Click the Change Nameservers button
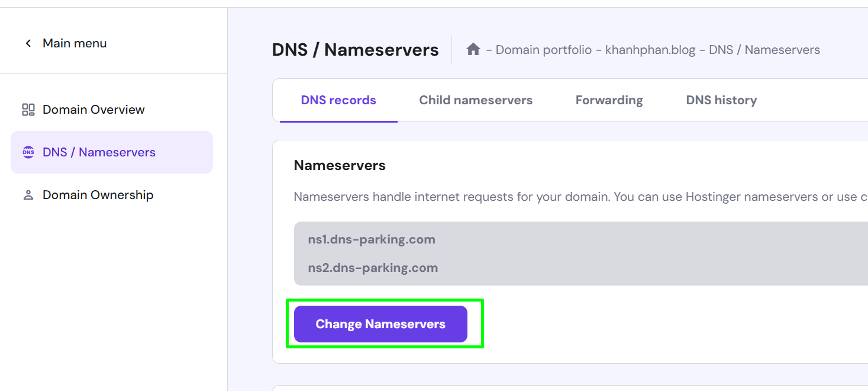The height and width of the screenshot is (391, 868). pos(380,324)
